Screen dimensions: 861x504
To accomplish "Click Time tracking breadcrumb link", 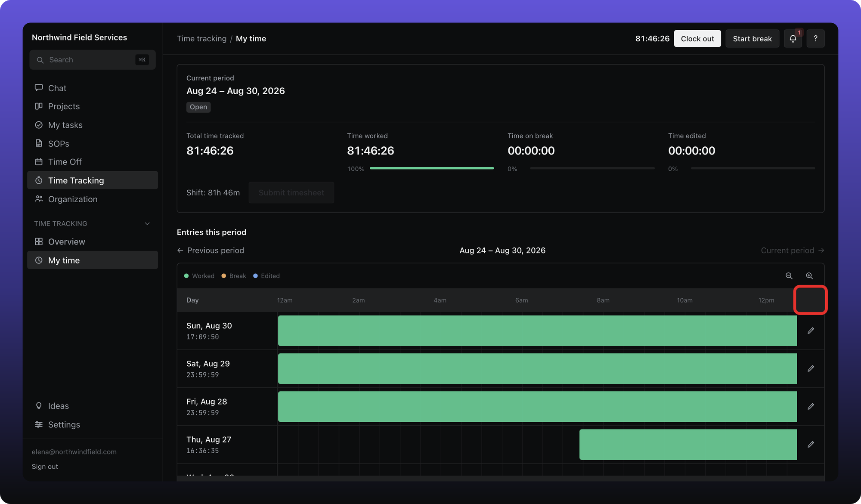I will pos(201,39).
